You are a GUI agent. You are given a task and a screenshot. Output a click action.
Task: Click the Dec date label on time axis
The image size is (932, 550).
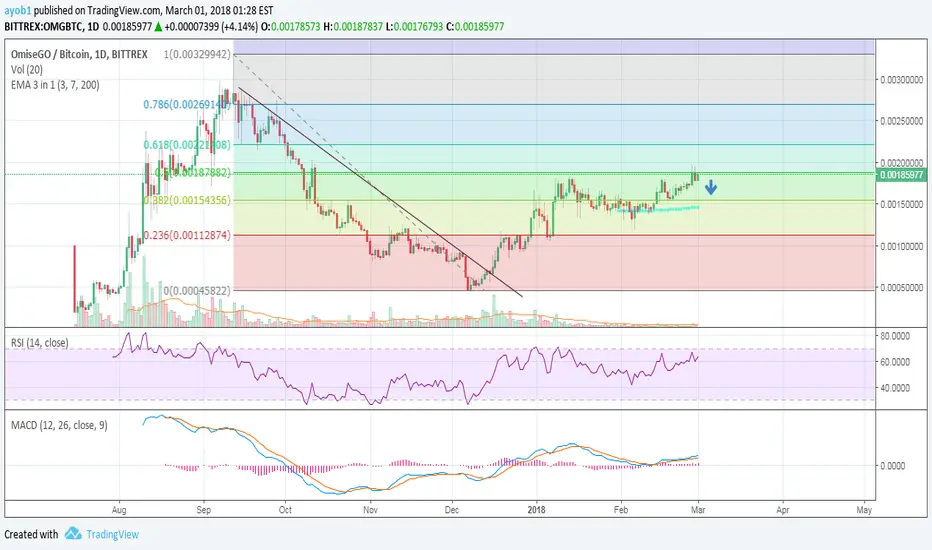pos(452,510)
